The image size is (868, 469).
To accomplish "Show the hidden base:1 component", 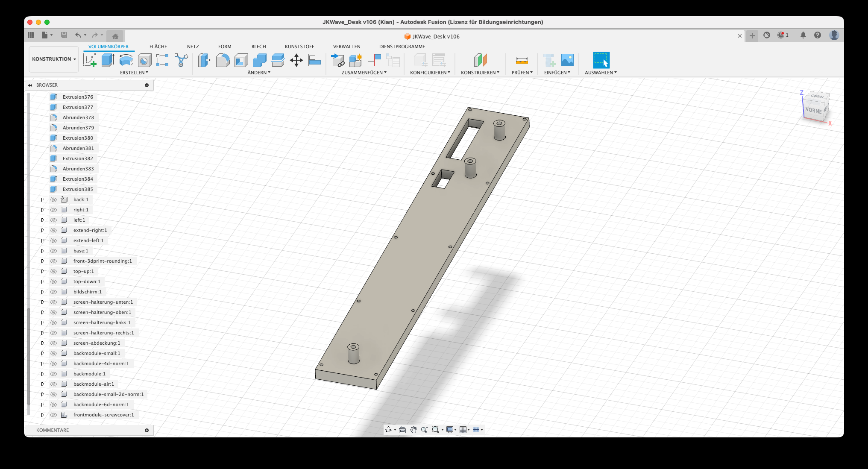I will (53, 251).
